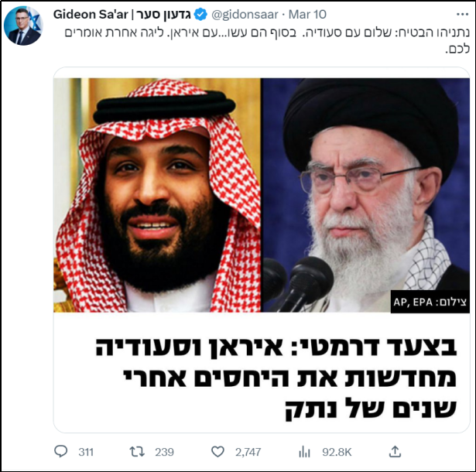Screen dimensions: 476x472
Task: Click the Hebrew article headline in the card
Action: pos(276,378)
